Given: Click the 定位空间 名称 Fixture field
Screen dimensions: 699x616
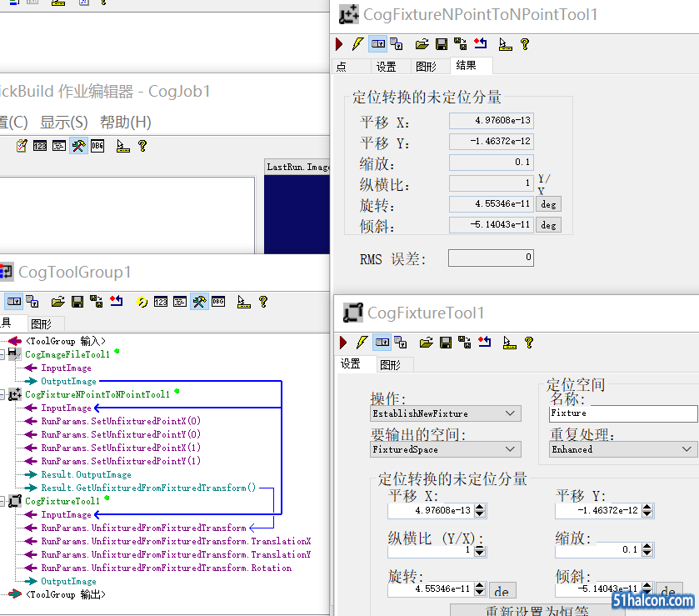Looking at the screenshot, I should coord(623,413).
